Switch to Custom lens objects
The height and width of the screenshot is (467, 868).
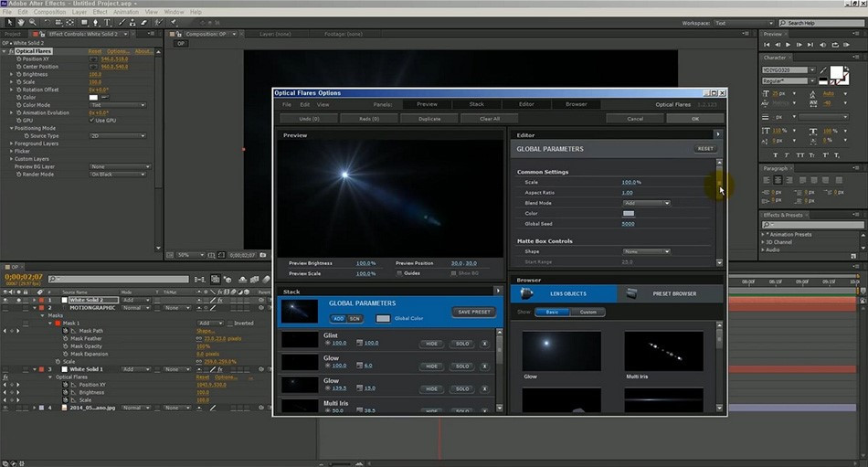(587, 312)
